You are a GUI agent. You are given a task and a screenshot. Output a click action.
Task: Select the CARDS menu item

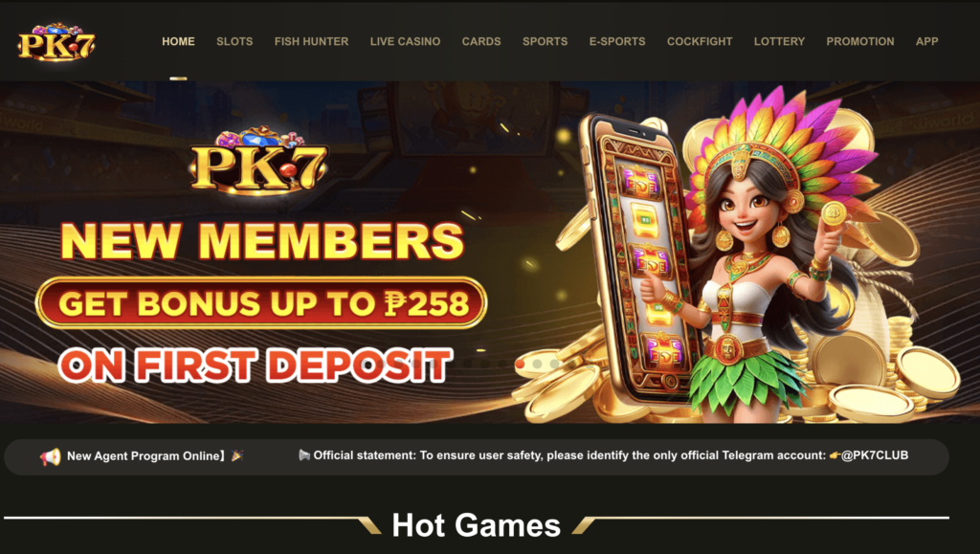tap(481, 41)
